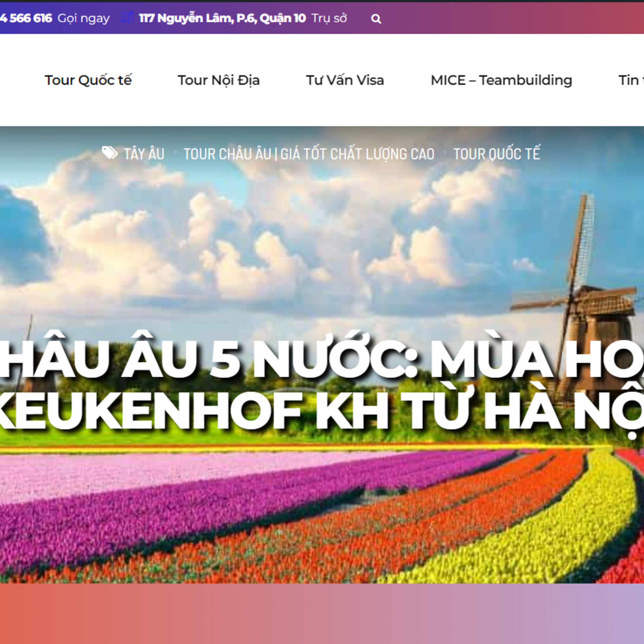Viewport: 644px width, 644px height.
Task: Open the Tour Nội Địa menu
Action: pos(219,80)
